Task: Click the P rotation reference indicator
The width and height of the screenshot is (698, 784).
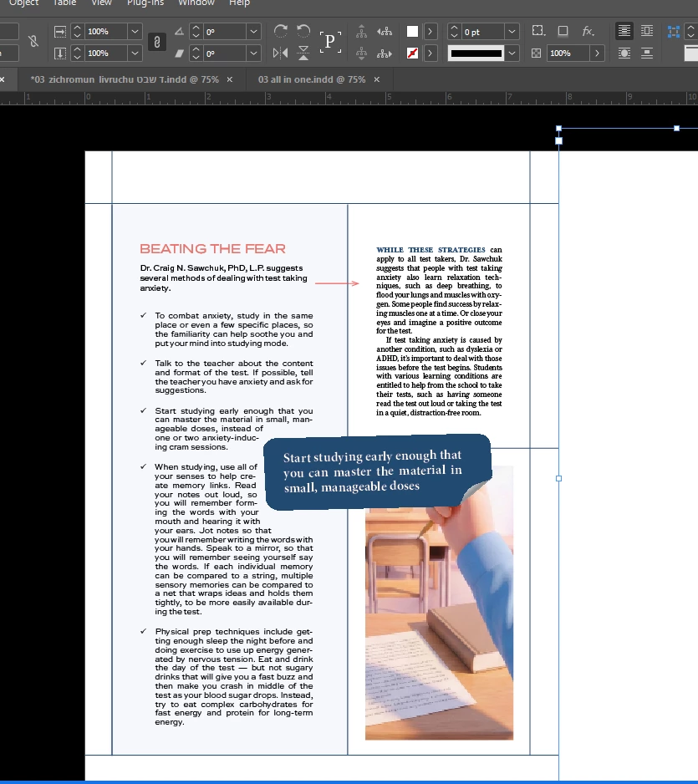Action: click(x=330, y=42)
